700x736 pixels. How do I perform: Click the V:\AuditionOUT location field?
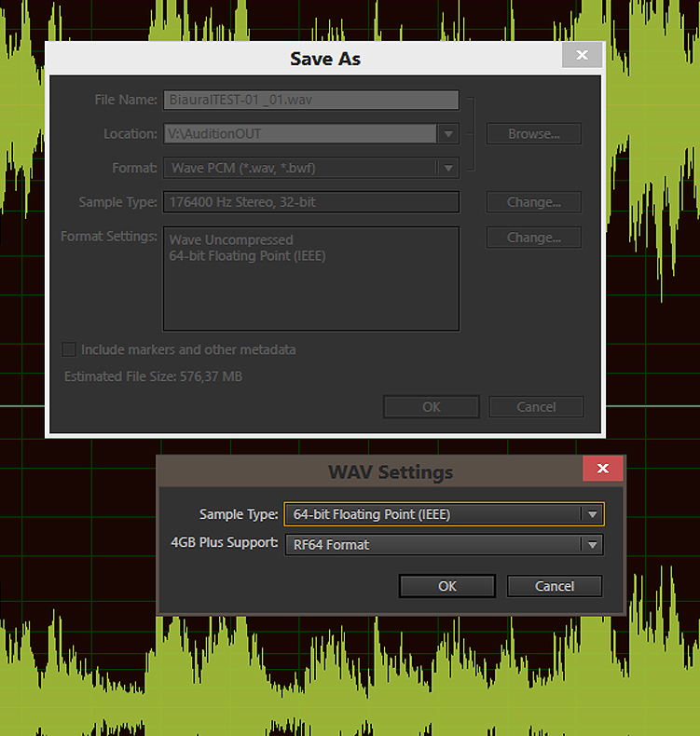pos(300,134)
